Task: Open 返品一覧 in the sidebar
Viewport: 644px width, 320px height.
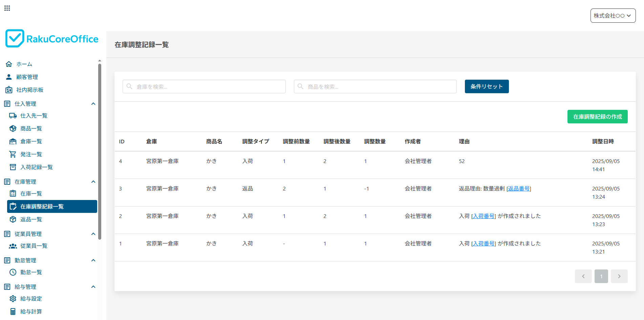Action: 31,219
